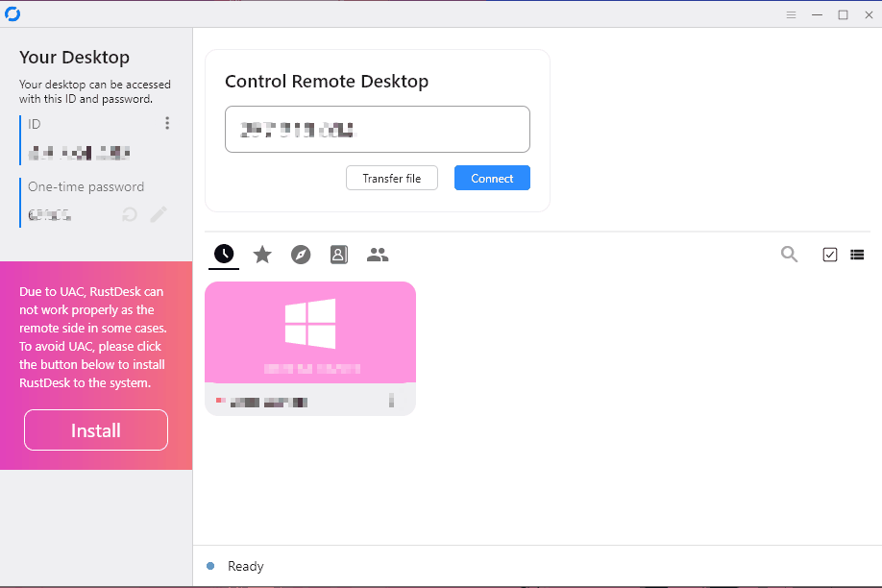Click the RustDesk logo in the title bar
882x588 pixels.
point(12,14)
